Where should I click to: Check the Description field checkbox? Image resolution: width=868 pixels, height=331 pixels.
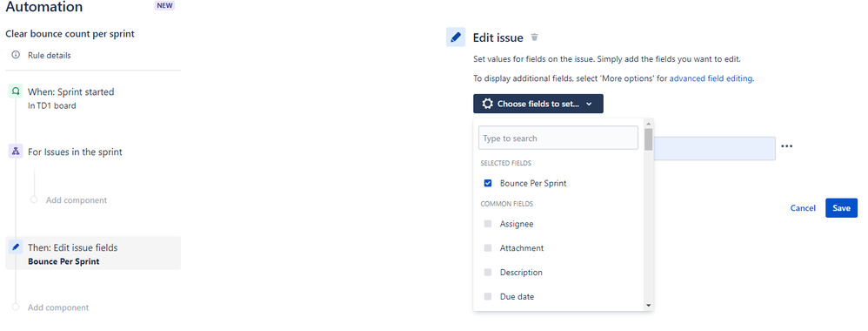pos(488,273)
